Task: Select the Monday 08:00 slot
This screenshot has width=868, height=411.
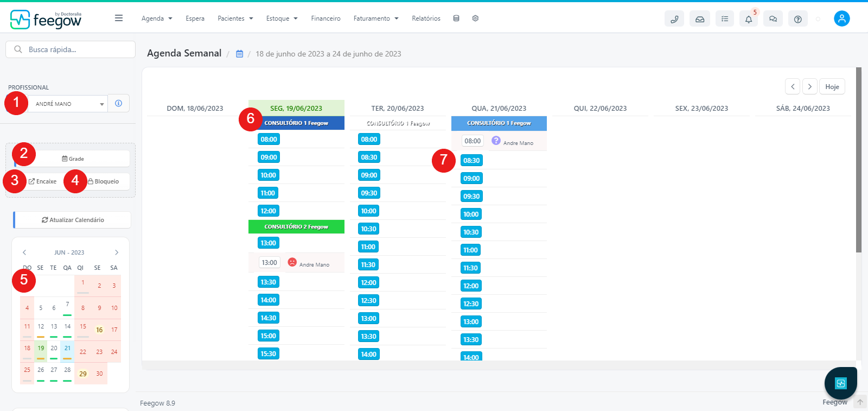Action: [x=269, y=140]
